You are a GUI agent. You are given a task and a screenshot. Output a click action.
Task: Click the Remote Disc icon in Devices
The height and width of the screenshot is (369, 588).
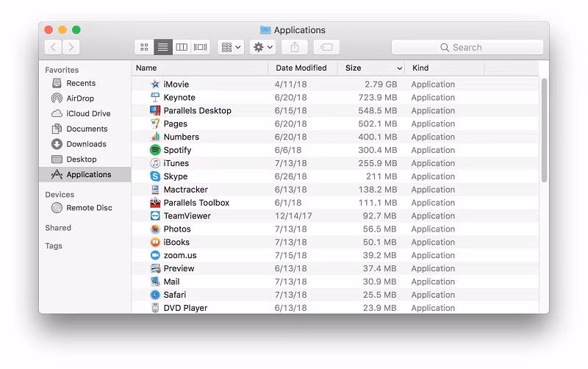pyautogui.click(x=57, y=208)
